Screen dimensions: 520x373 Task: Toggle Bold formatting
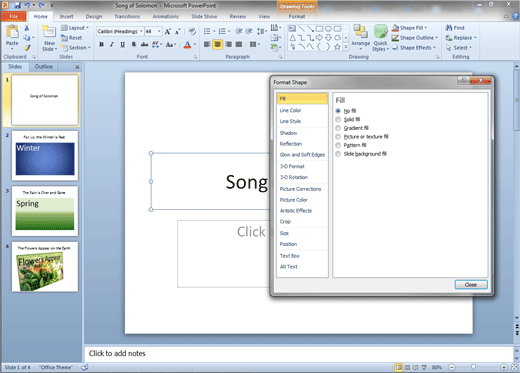click(x=101, y=44)
